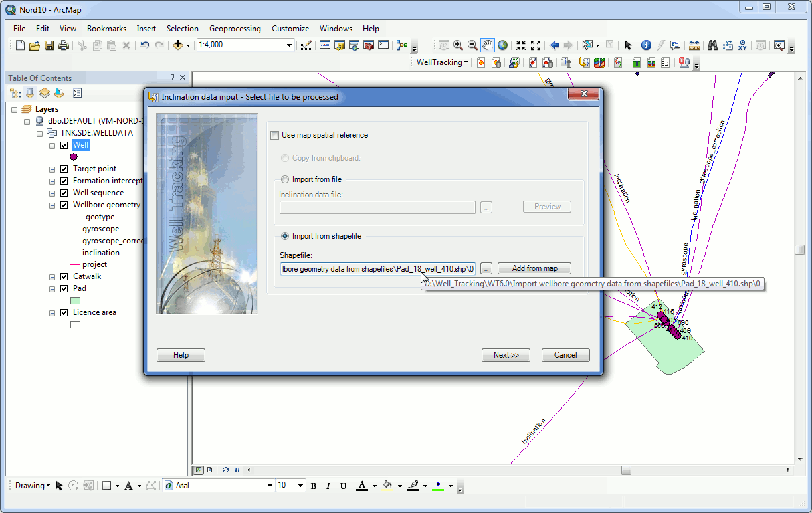The width and height of the screenshot is (812, 513).
Task: Activate the Identify tool
Action: pyautogui.click(x=646, y=45)
